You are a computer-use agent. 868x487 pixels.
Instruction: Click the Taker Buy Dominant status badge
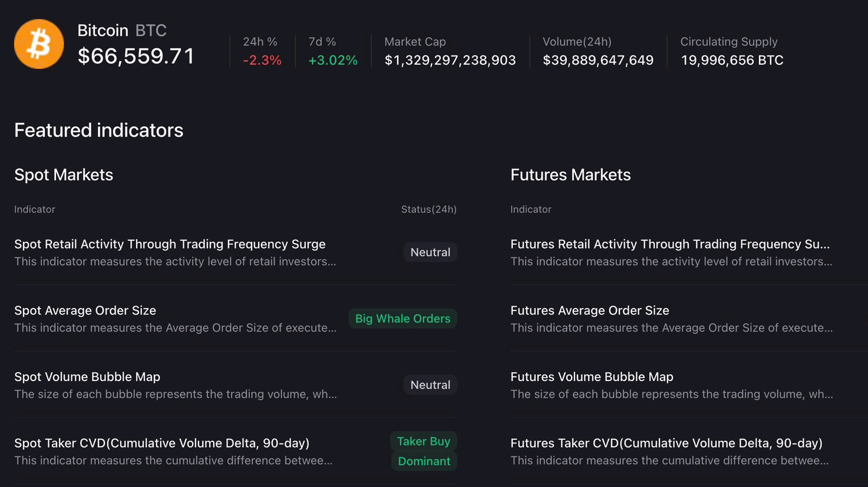pos(424,452)
